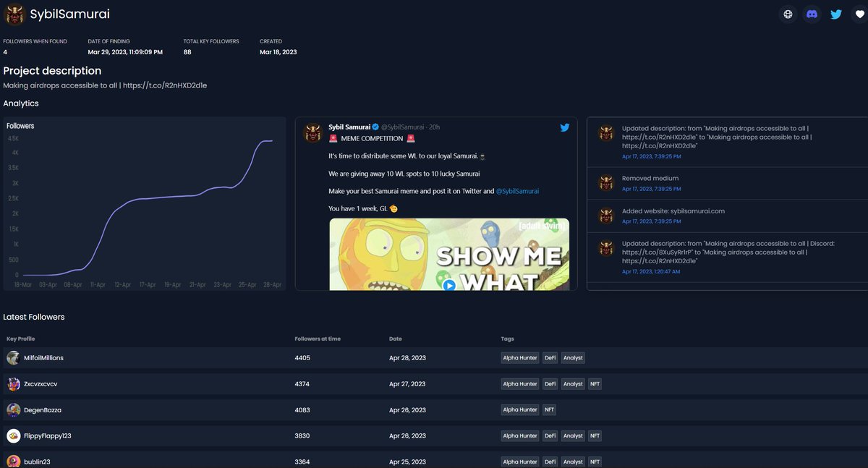Click the @SybilSamurai handle in tweet header

point(404,127)
